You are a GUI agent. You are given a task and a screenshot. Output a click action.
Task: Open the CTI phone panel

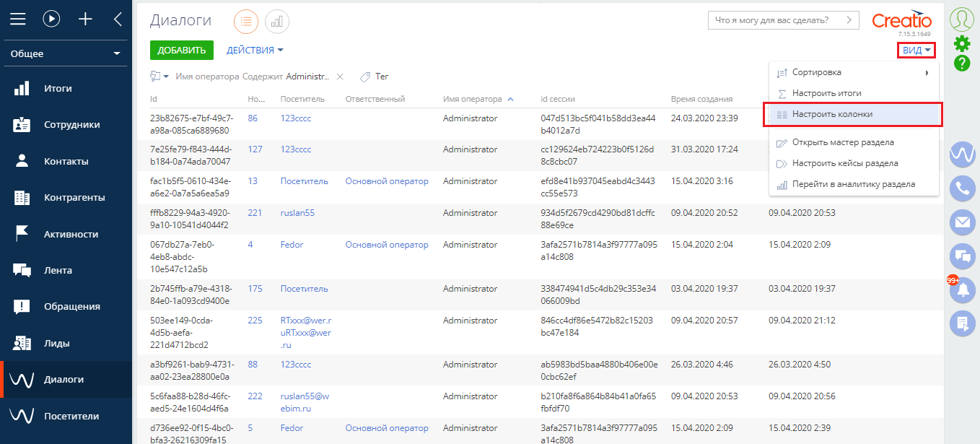coord(962,189)
